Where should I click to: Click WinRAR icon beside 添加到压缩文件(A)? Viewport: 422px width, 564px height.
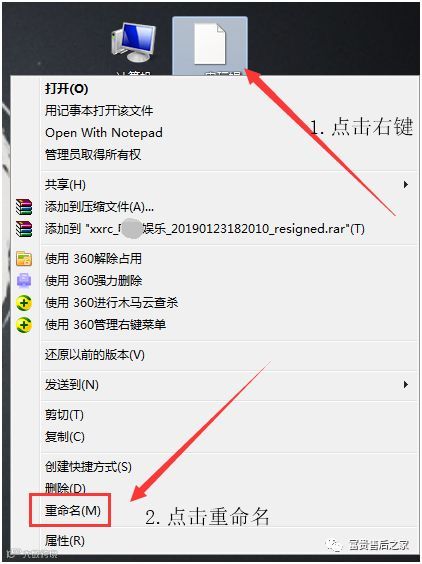click(24, 207)
